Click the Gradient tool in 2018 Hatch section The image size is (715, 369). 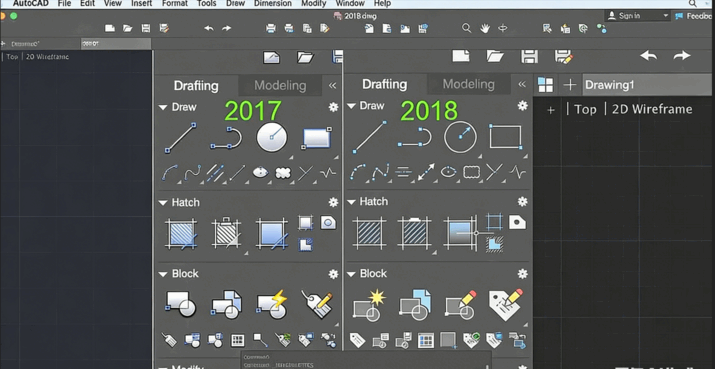(x=460, y=233)
